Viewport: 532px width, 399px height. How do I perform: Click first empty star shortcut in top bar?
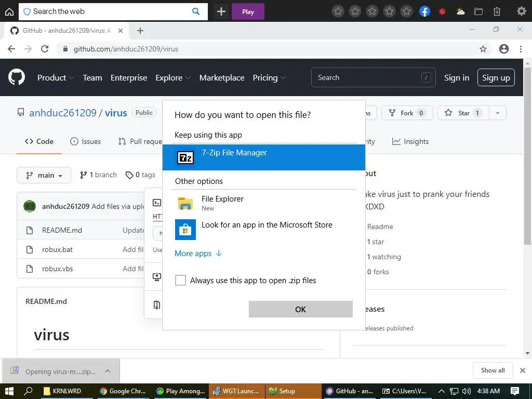point(338,11)
